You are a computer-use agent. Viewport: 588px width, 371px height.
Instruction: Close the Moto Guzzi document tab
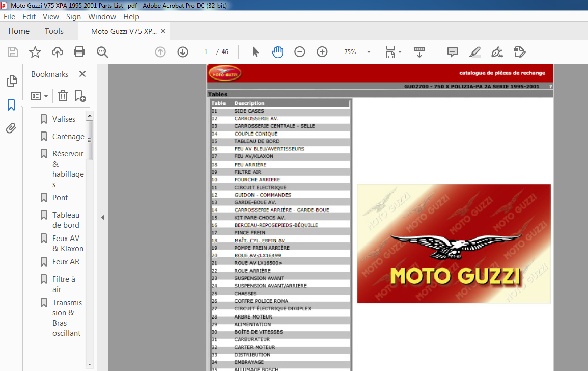click(163, 31)
